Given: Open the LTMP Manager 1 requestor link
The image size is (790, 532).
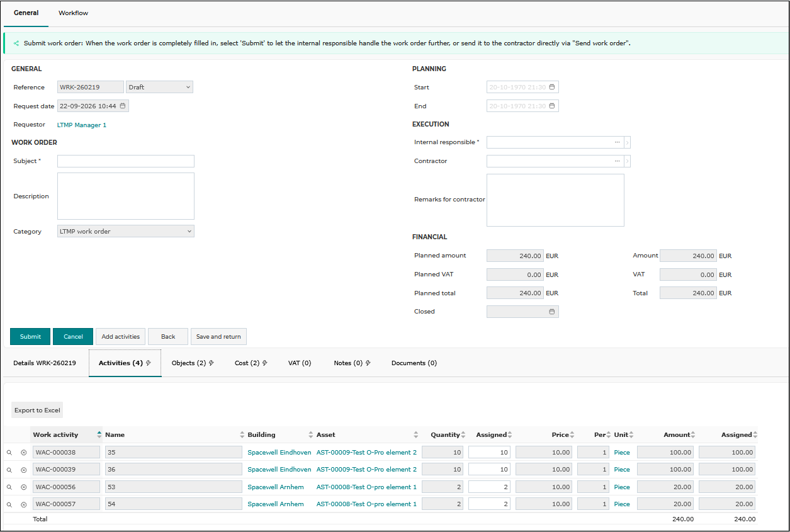Looking at the screenshot, I should 82,125.
